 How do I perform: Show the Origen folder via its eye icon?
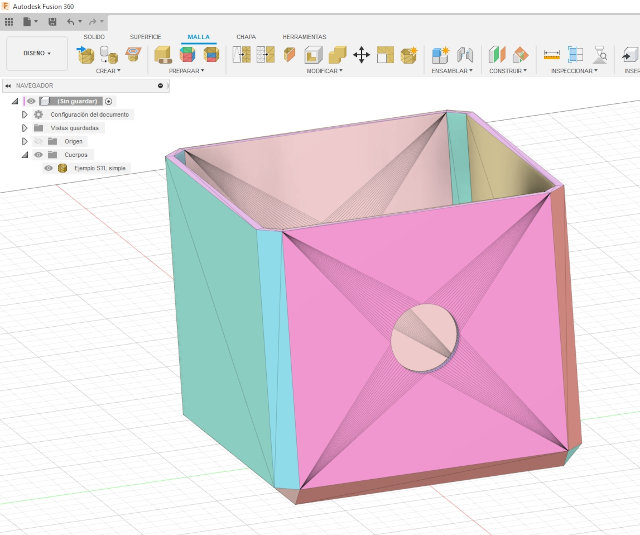[39, 141]
